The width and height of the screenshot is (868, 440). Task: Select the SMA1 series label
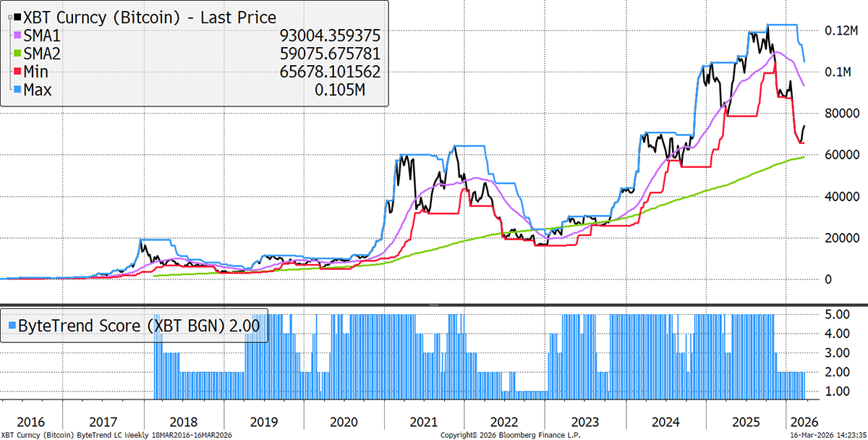pyautogui.click(x=43, y=35)
